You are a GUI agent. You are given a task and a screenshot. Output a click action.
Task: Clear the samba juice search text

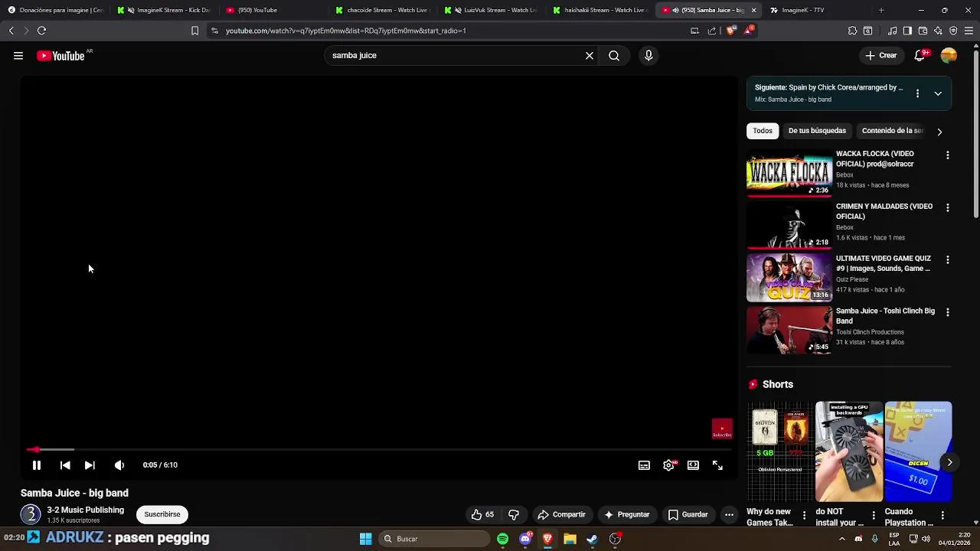(590, 56)
